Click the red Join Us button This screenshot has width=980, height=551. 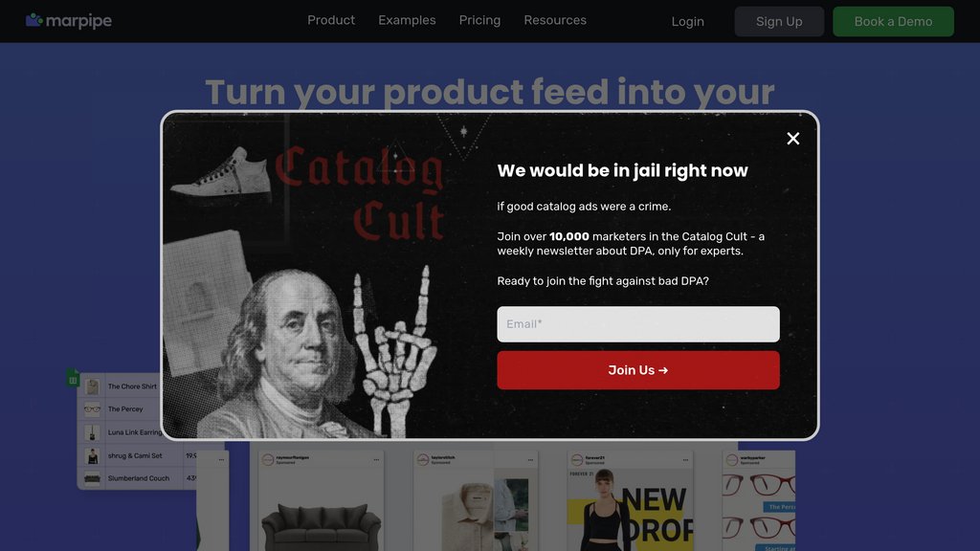(x=637, y=370)
